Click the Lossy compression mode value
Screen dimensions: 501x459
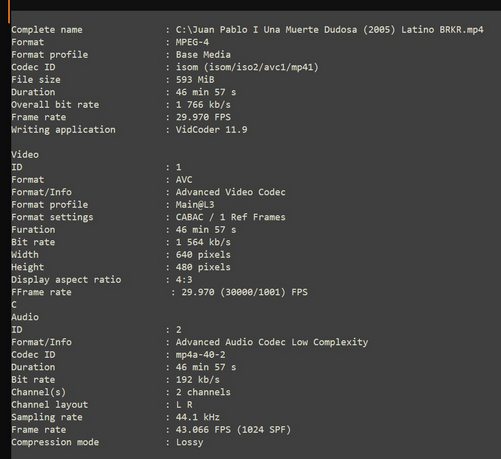coord(189,442)
